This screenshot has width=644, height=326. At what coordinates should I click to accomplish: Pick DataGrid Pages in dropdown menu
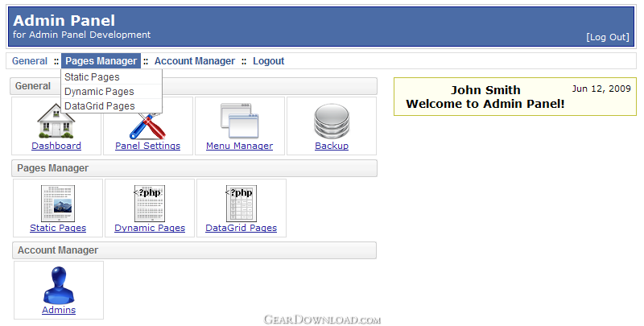100,106
